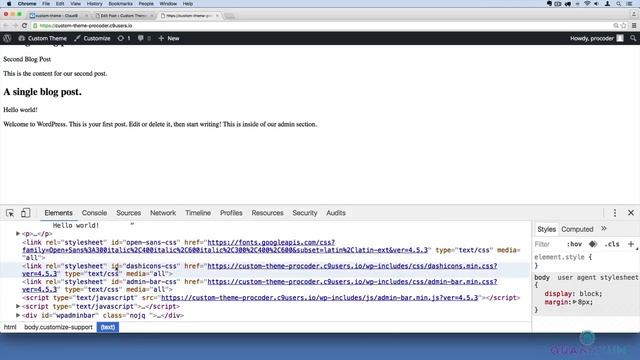Bookmark page with star icon
Viewport: 640px width, 360px height.
(x=624, y=26)
